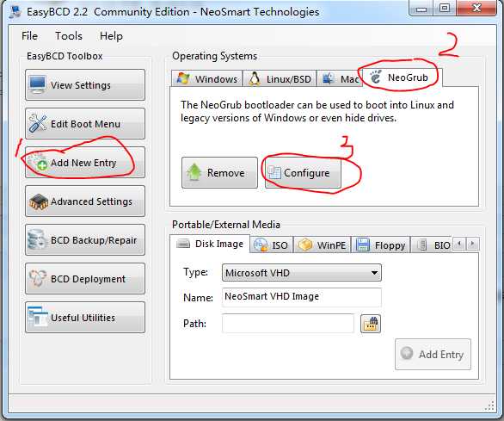504x421 pixels.
Task: Focus the empty Path field
Action: click(288, 323)
